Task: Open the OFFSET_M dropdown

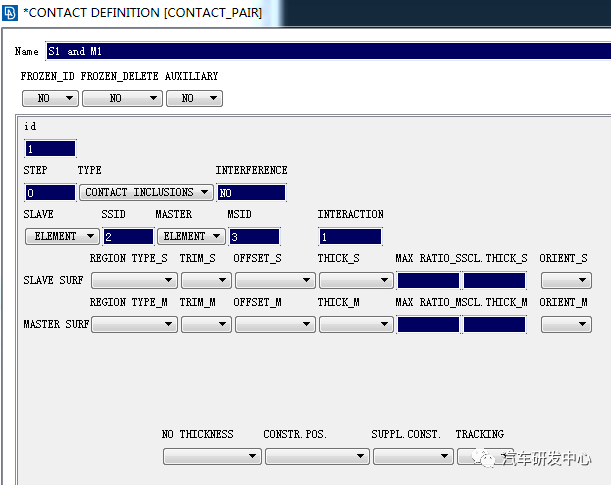Action: (275, 325)
